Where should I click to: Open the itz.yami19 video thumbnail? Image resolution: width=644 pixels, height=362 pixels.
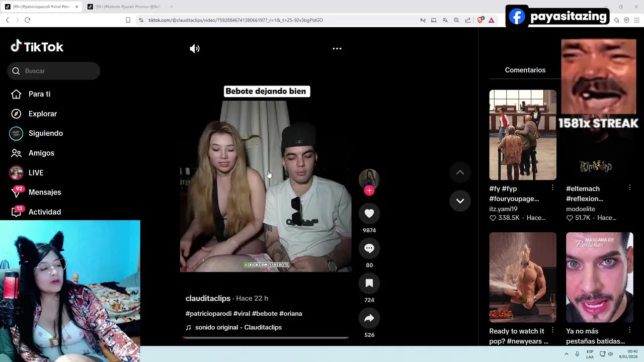tap(523, 135)
